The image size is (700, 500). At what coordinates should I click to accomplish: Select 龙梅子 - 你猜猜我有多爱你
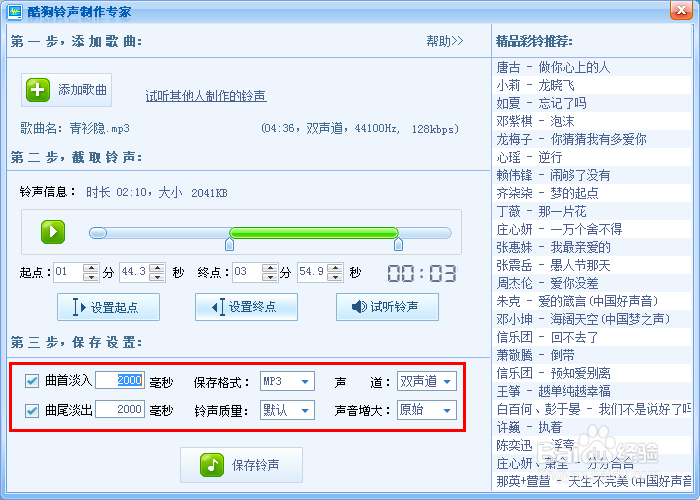pyautogui.click(x=592, y=139)
